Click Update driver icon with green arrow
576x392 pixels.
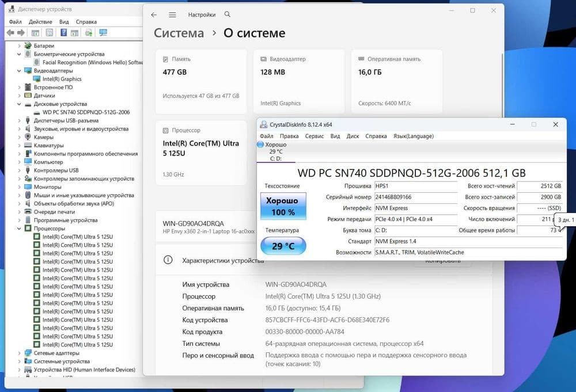89,33
